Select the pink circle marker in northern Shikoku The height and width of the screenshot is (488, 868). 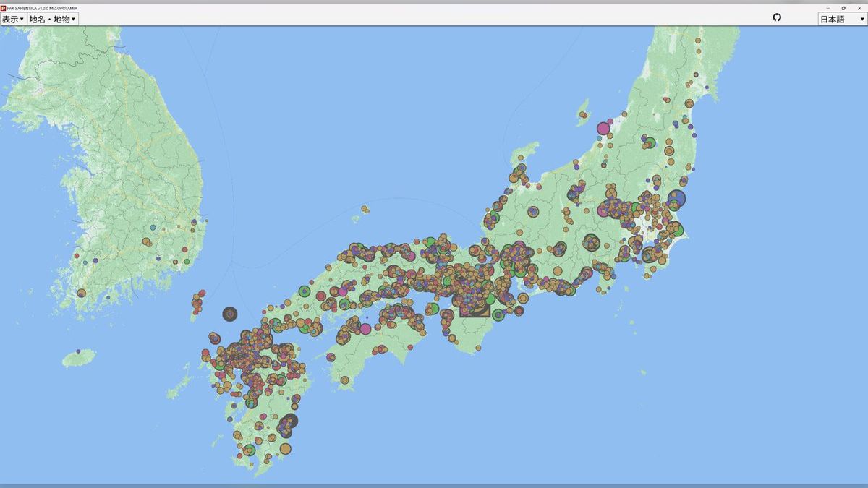coord(365,329)
